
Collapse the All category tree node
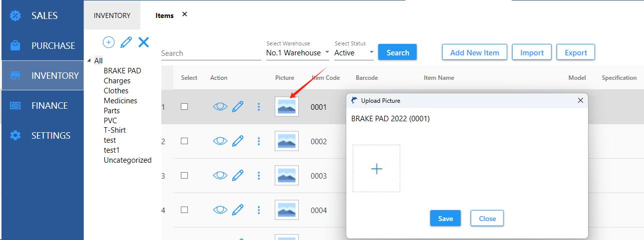pos(89,61)
